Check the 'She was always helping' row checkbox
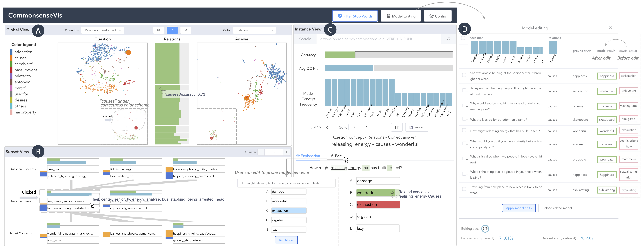This screenshot has height=250, width=644. click(464, 75)
